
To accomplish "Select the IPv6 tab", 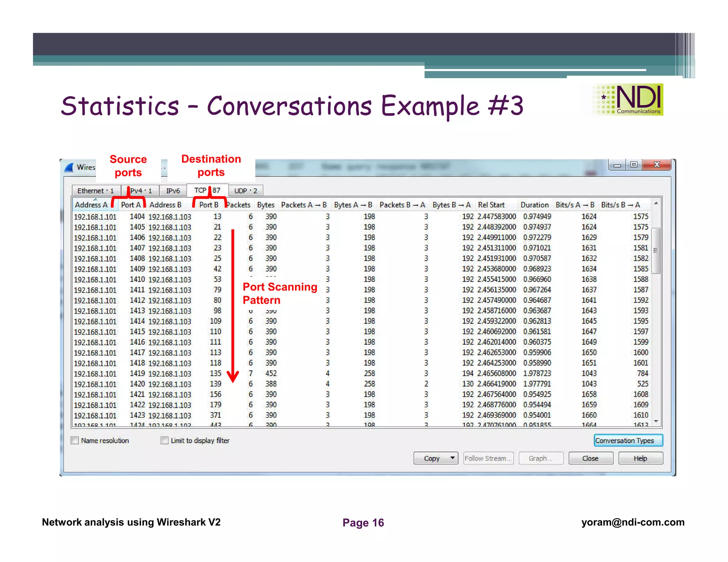I will [x=173, y=191].
